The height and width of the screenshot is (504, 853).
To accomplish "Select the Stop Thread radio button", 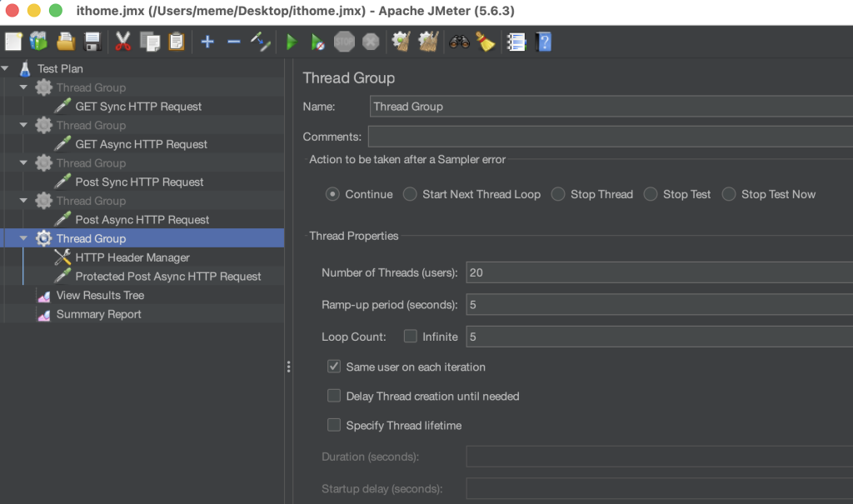I will pyautogui.click(x=557, y=194).
